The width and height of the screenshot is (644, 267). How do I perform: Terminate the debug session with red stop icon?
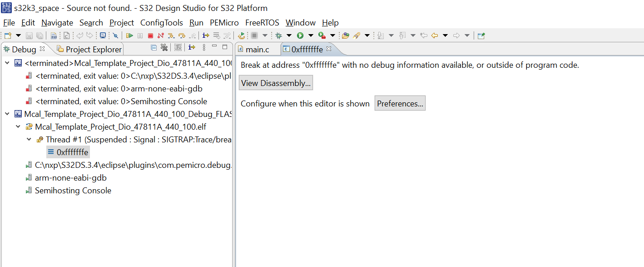coord(150,35)
